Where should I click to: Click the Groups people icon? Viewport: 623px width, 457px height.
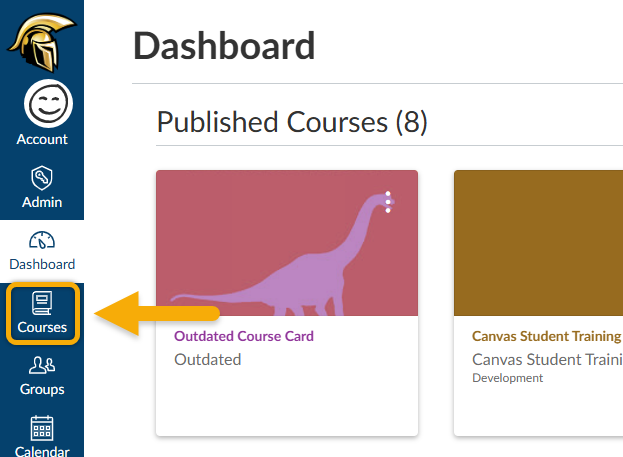42,366
